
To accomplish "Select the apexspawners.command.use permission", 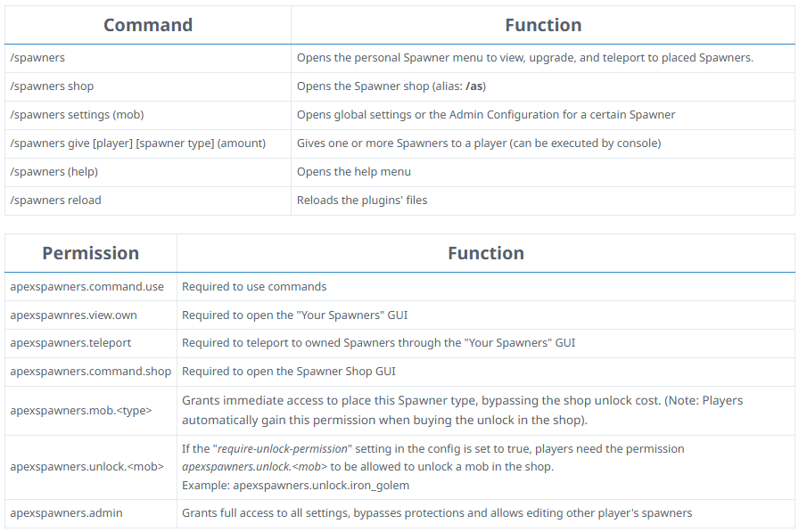I will 86,287.
